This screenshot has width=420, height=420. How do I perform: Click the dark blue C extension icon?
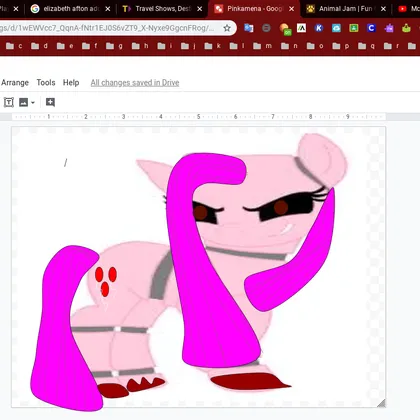[x=371, y=28]
